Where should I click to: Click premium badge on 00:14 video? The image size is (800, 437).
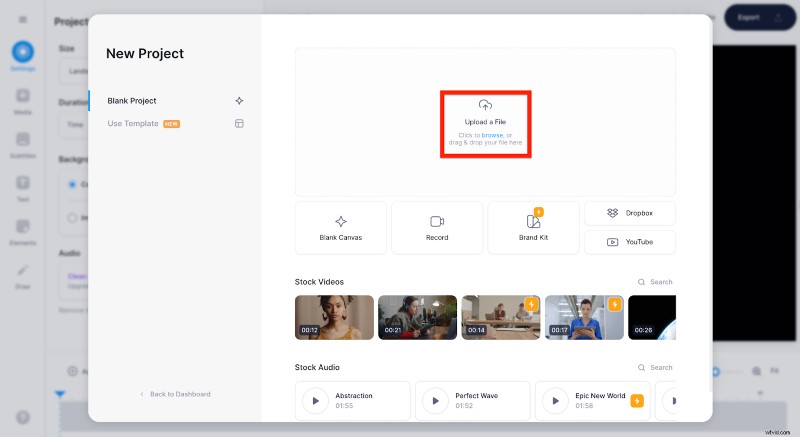click(x=532, y=304)
